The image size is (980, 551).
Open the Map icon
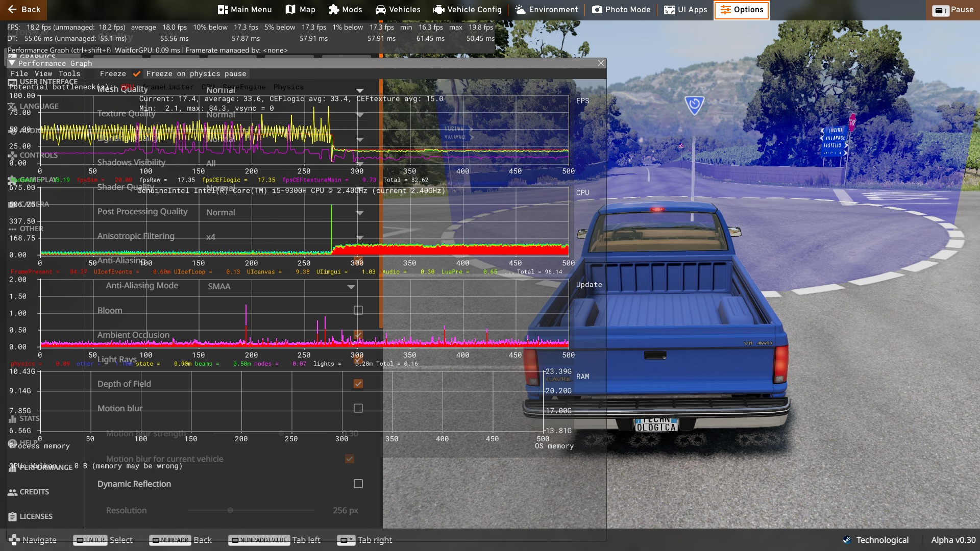tap(290, 10)
